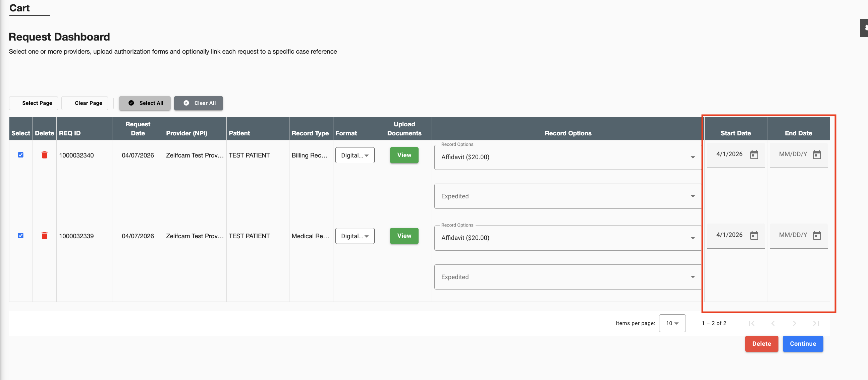
Task: Uncheck the checkbox for request 1000032339
Action: coord(20,236)
